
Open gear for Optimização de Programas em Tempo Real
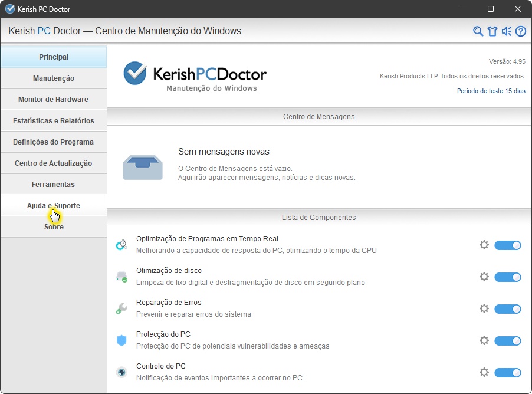pyautogui.click(x=484, y=245)
